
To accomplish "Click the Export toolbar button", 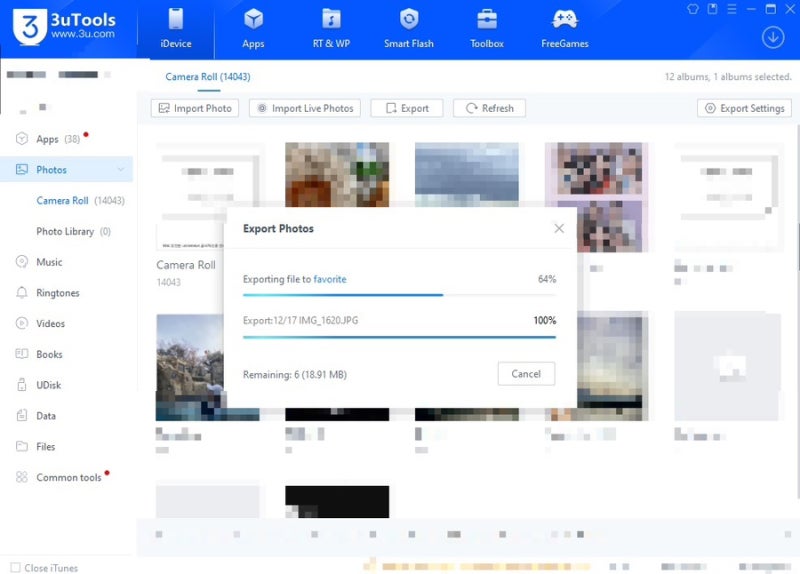I will point(407,108).
